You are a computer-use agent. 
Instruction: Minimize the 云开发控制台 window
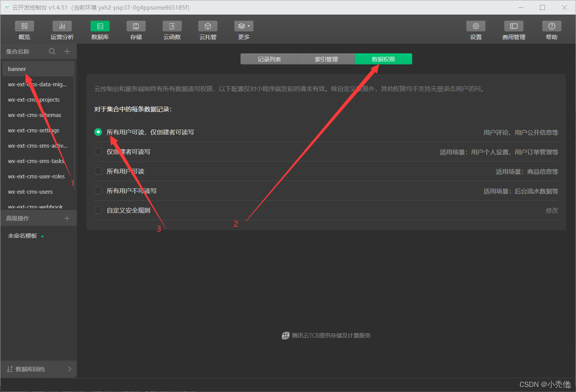point(521,7)
